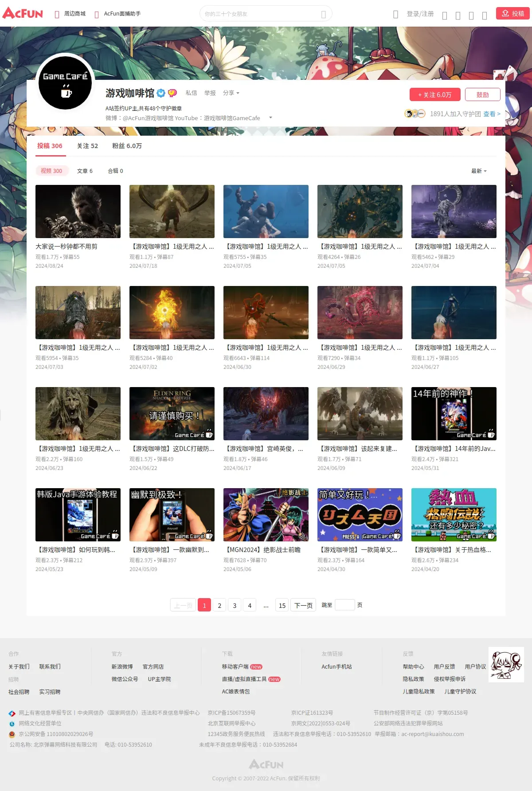Select the 合辑 0 filter

point(115,171)
